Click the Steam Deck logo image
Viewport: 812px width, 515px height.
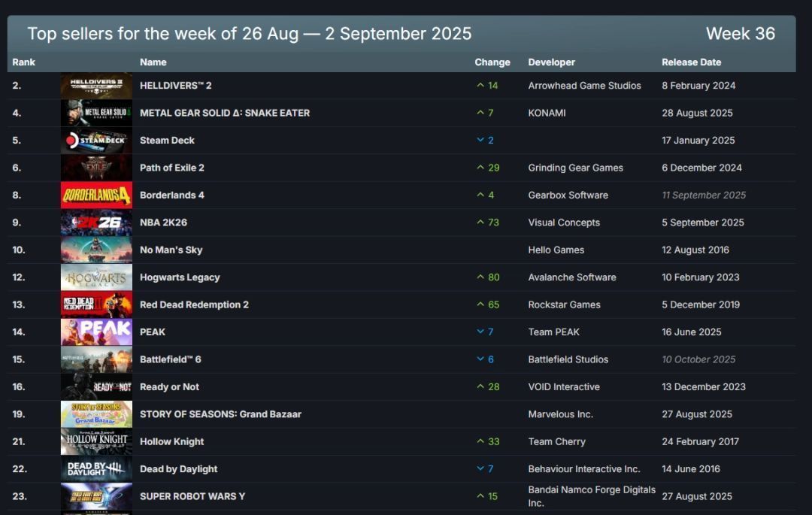pos(96,141)
